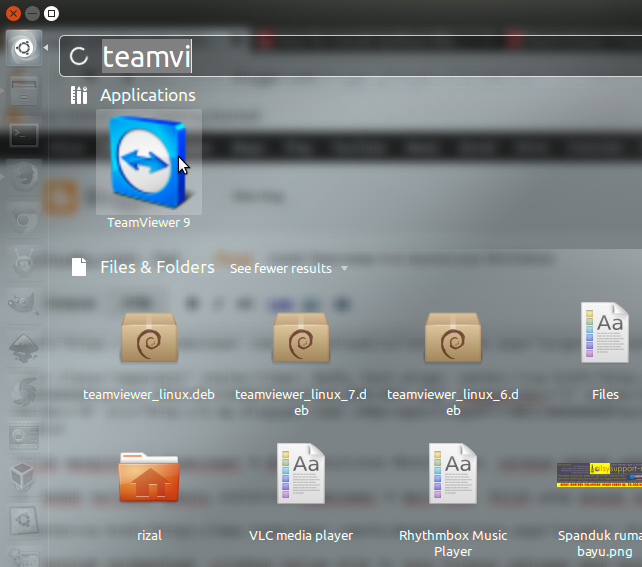The height and width of the screenshot is (567, 642).
Task: Open the VLC media player result
Action: (301, 473)
